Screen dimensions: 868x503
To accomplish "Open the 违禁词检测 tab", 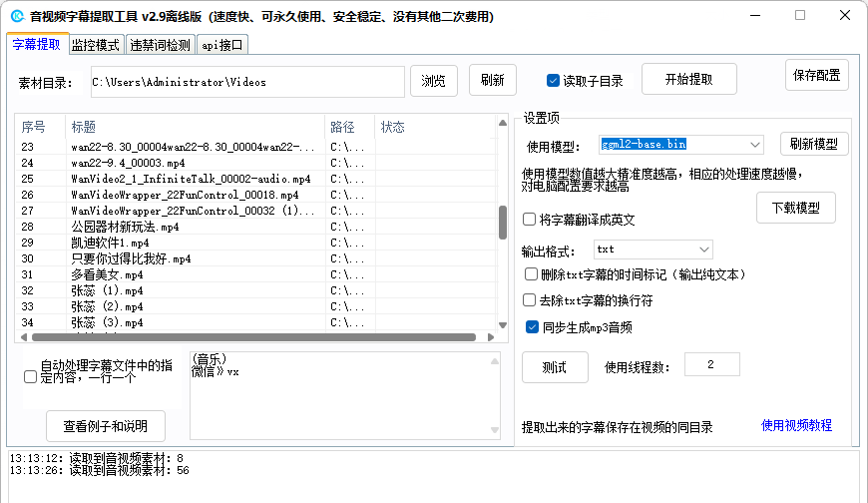I will coord(161,45).
